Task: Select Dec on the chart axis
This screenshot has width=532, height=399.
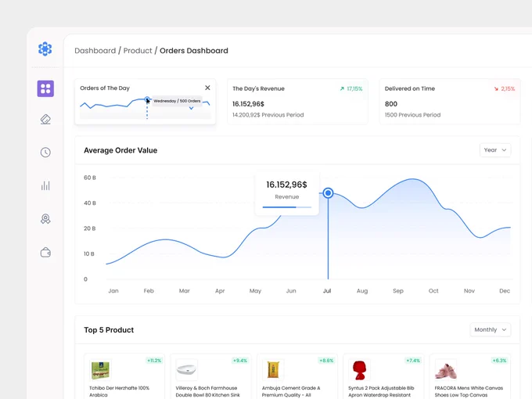Action: tap(505, 291)
